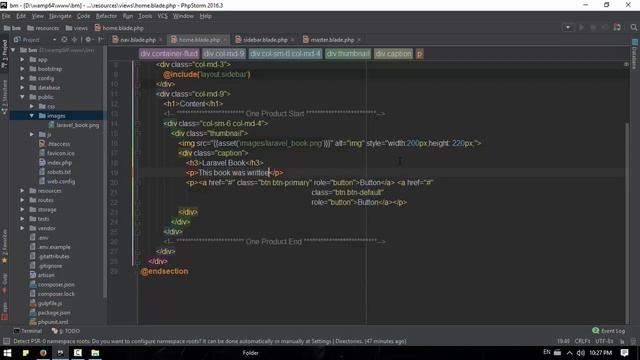Viewport: 640px width, 360px height.
Task: Click the editor vertical scrollbar
Action: pyautogui.click(x=627, y=222)
